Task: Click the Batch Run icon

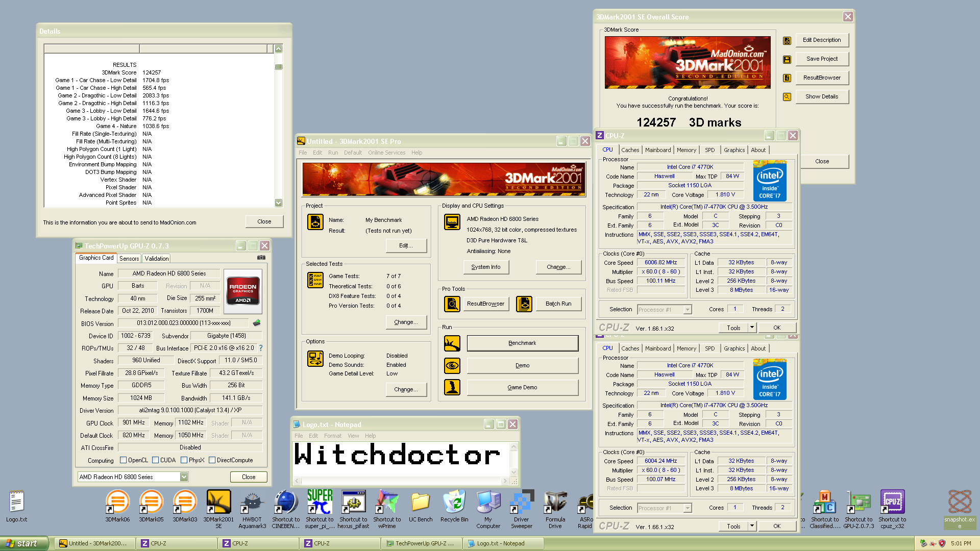Action: pos(524,304)
